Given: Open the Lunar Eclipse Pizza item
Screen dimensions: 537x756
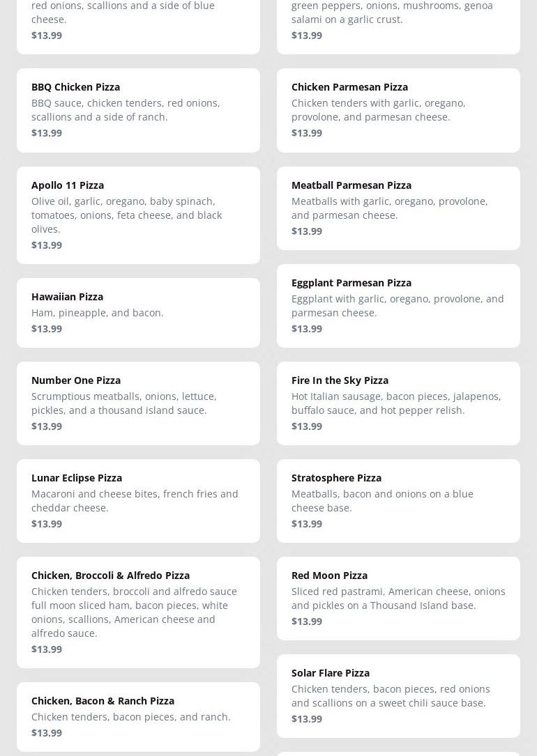Looking at the screenshot, I should coord(138,500).
